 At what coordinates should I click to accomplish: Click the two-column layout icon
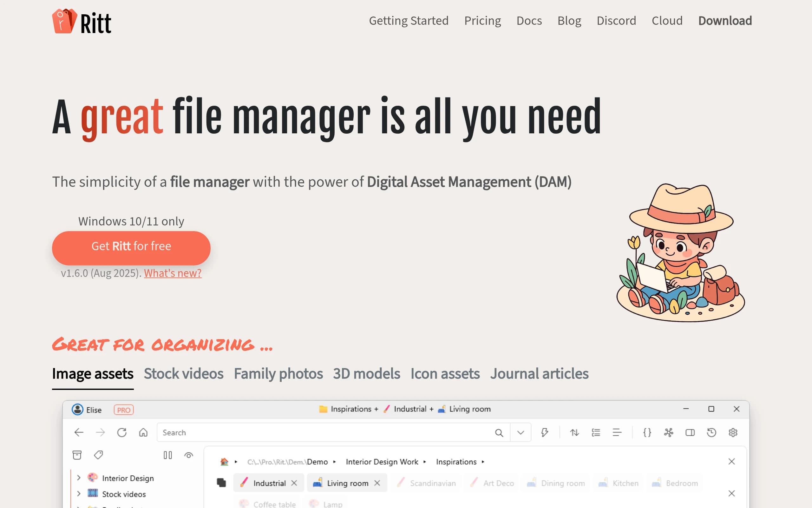coord(168,455)
